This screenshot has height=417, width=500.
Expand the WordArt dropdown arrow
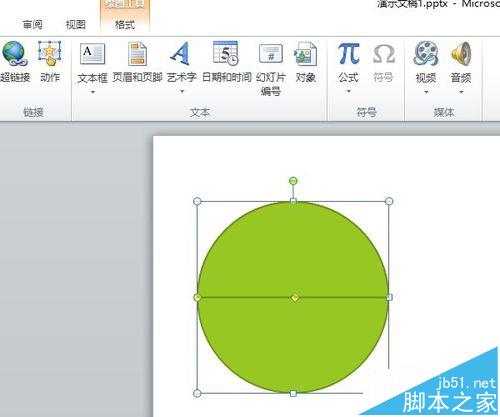(x=182, y=91)
